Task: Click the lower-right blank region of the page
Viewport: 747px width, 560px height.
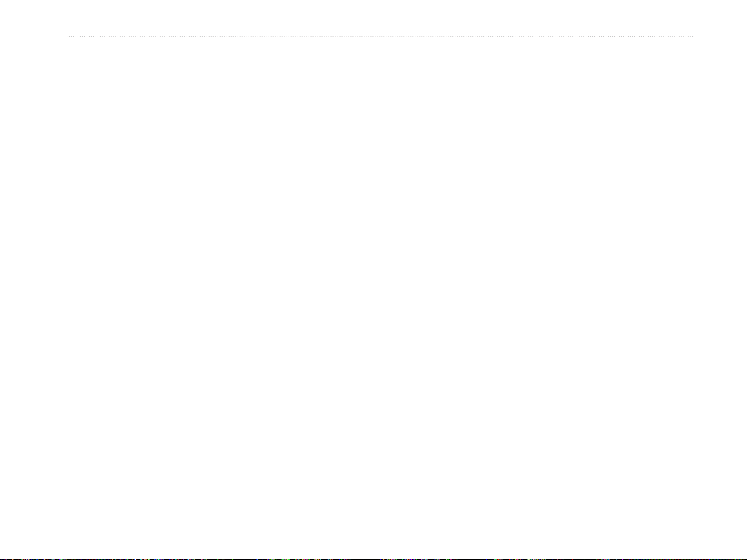Action: 605,453
